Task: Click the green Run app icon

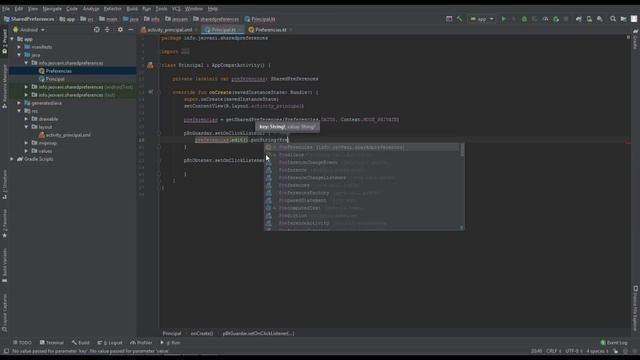Action: click(504, 19)
